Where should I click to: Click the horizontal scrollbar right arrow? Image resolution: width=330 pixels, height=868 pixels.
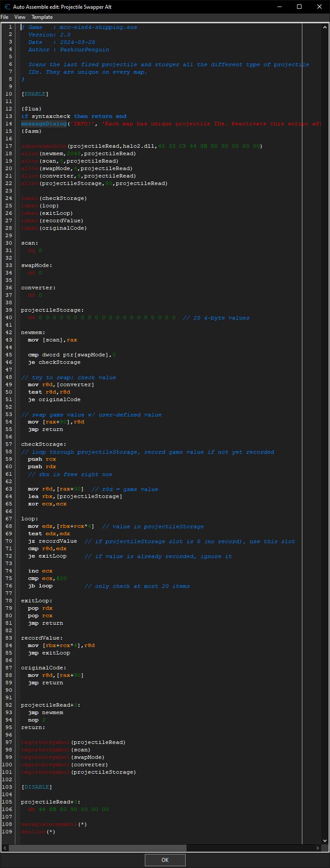(318, 848)
